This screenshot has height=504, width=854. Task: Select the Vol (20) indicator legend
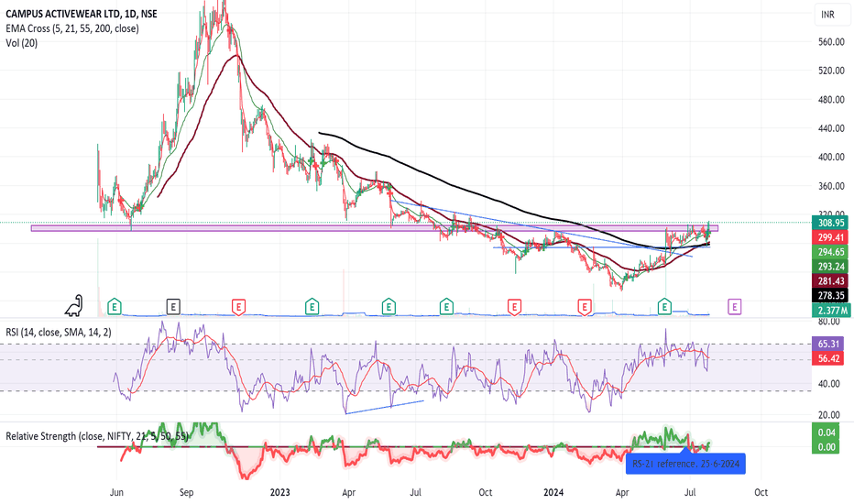tap(22, 43)
